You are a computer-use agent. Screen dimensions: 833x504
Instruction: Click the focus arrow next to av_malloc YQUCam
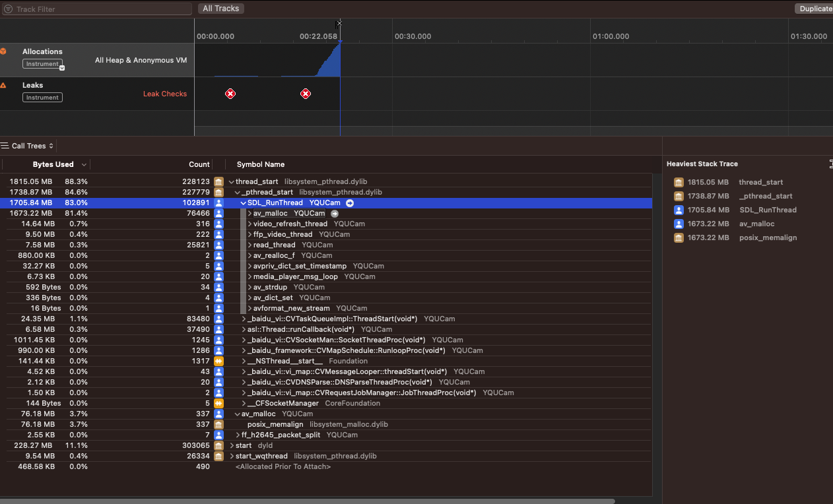(335, 213)
